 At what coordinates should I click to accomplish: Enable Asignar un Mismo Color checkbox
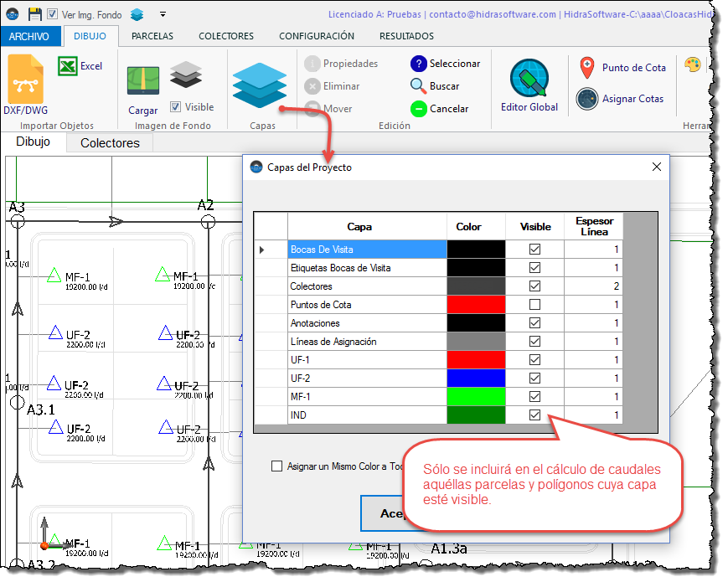coord(277,466)
